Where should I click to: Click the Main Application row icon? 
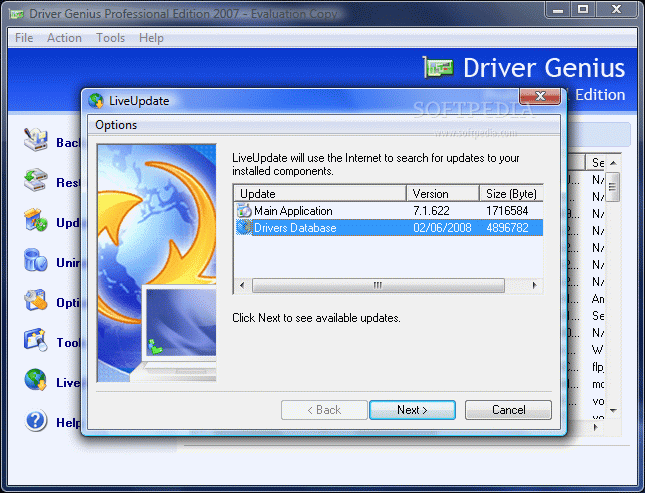(244, 211)
